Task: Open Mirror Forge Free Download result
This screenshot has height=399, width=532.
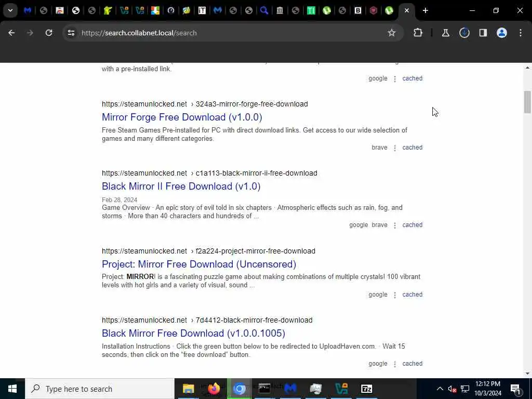Action: coord(182,117)
